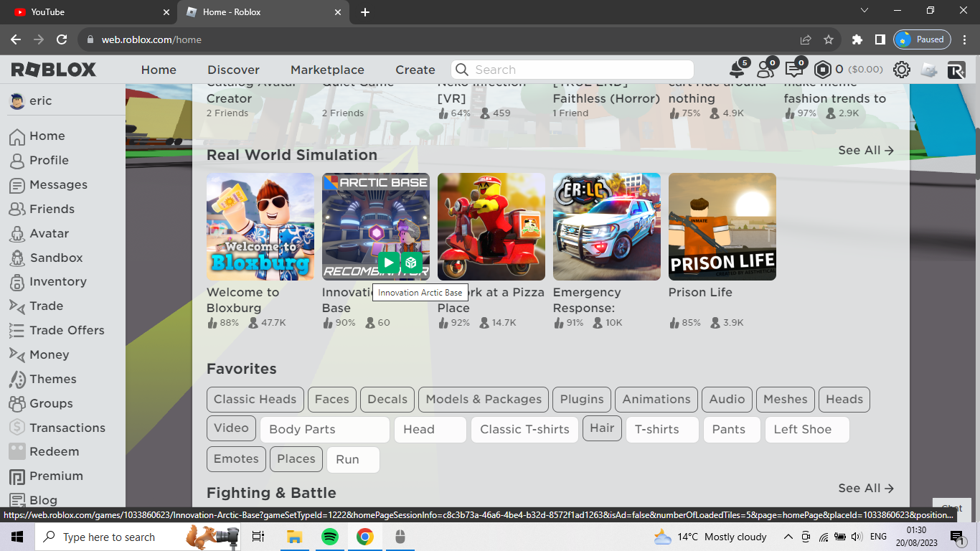Open friend requests icon in header
980x551 pixels.
coord(765,70)
